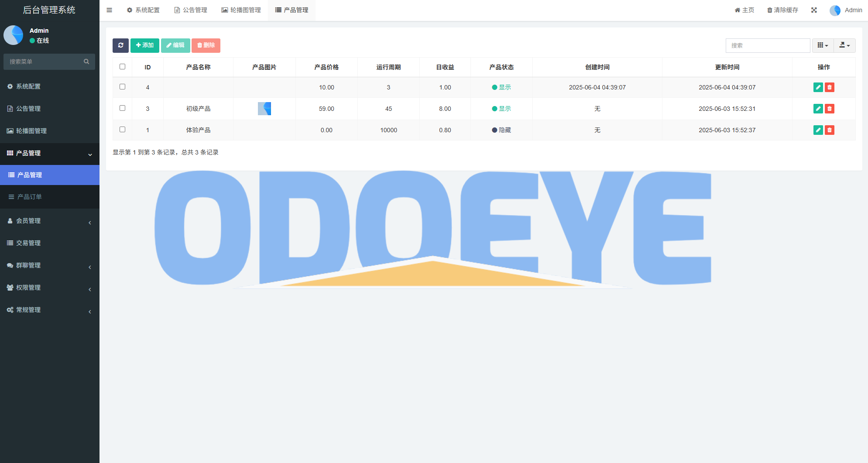Open the column visibility grid dropdown
This screenshot has height=463, width=868.
(x=823, y=45)
